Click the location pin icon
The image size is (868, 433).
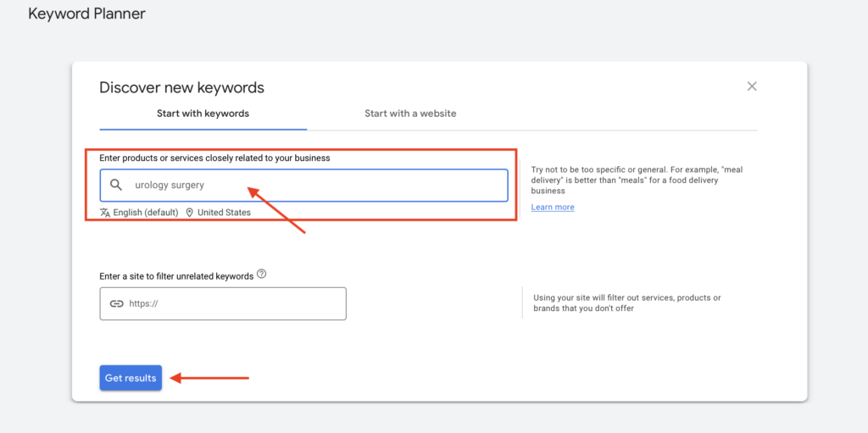[190, 213]
